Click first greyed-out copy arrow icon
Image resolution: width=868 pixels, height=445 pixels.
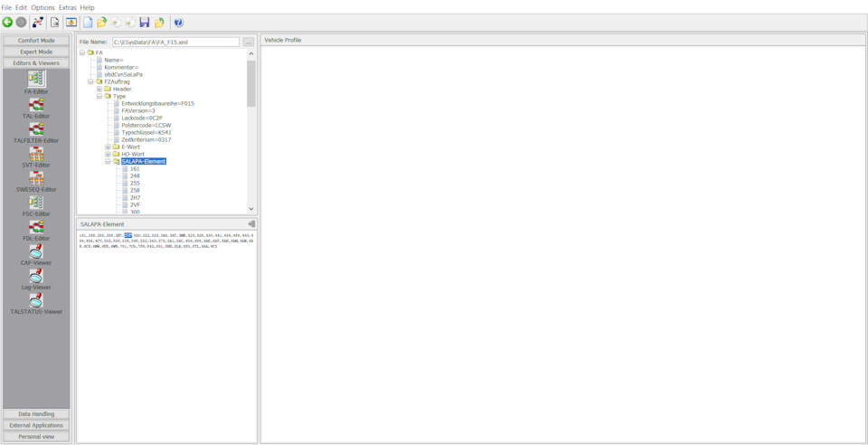117,23
